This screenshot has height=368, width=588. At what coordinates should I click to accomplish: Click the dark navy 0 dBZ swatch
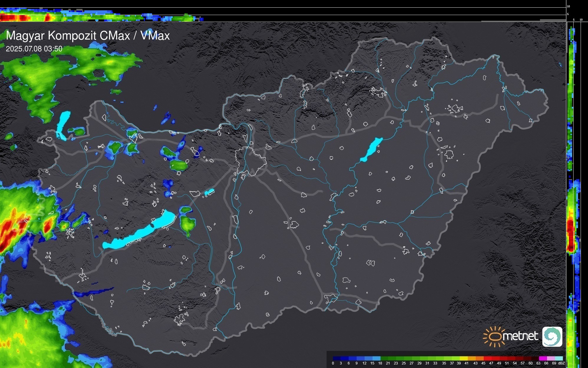coord(337,358)
